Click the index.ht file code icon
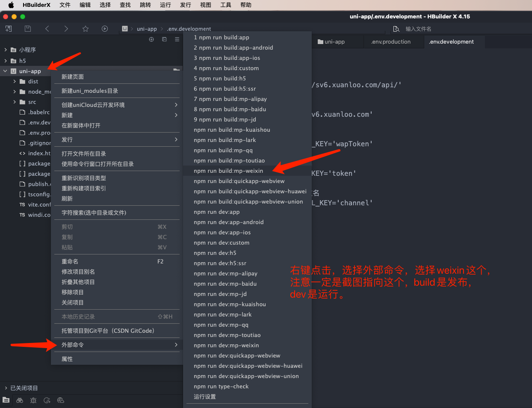Screen dimensions: 532x408 point(22,153)
